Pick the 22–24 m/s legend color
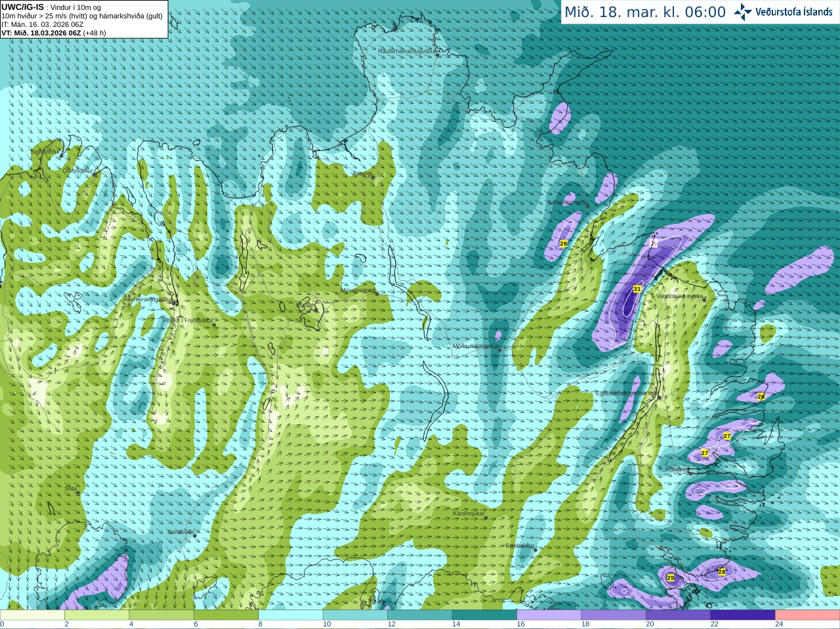840x629 pixels. pos(743,615)
